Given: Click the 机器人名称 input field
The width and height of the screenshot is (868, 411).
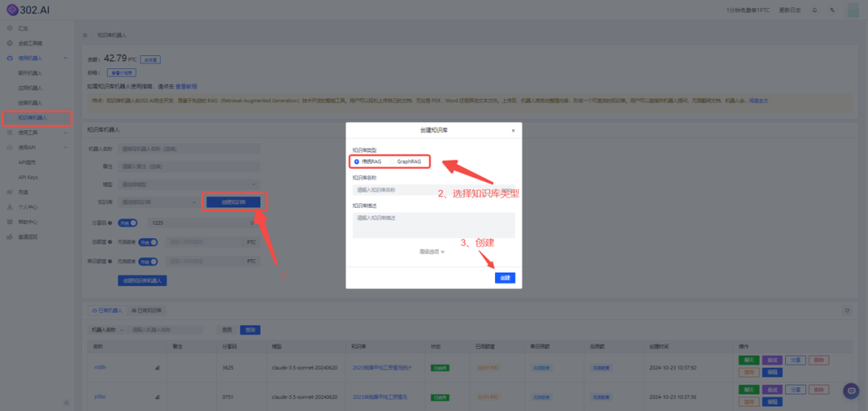Looking at the screenshot, I should click(189, 149).
